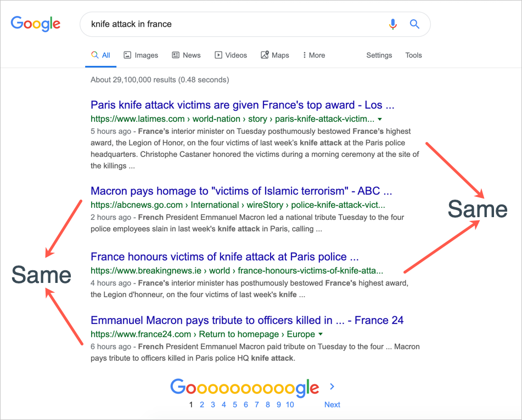Click the next-page chevron arrow icon
Viewport: 522px width, 420px height.
click(332, 387)
